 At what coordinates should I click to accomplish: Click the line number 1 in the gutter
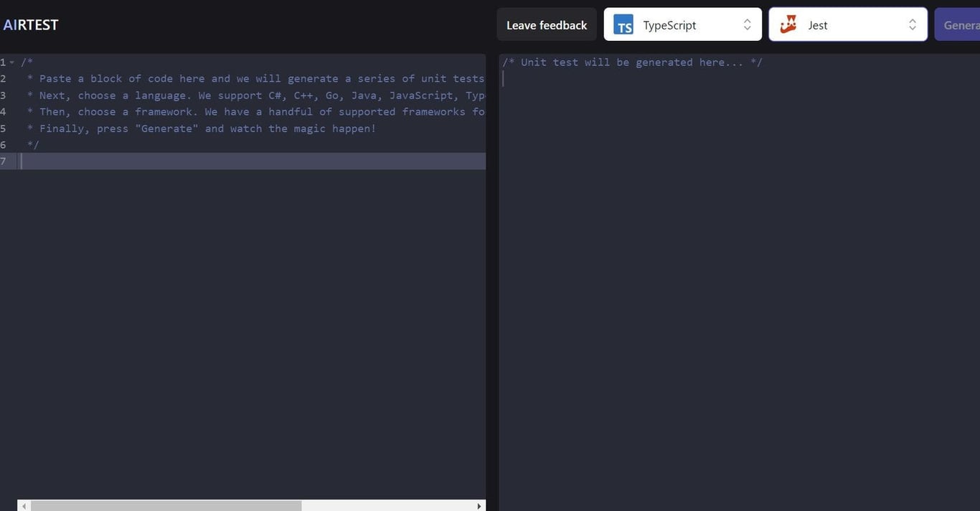(x=3, y=62)
